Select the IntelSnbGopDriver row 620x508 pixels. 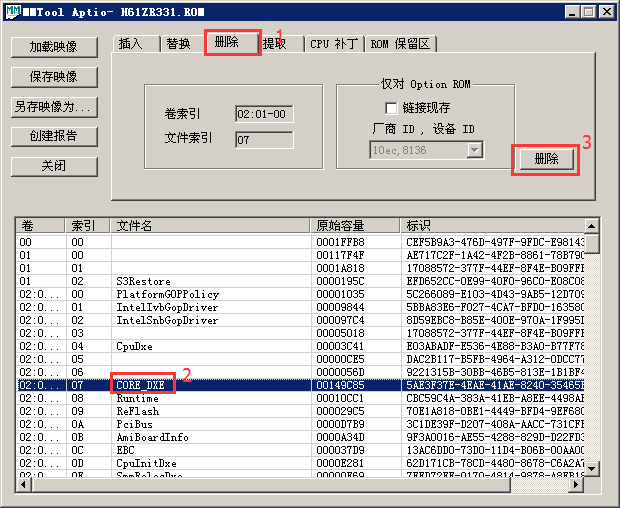(301, 320)
